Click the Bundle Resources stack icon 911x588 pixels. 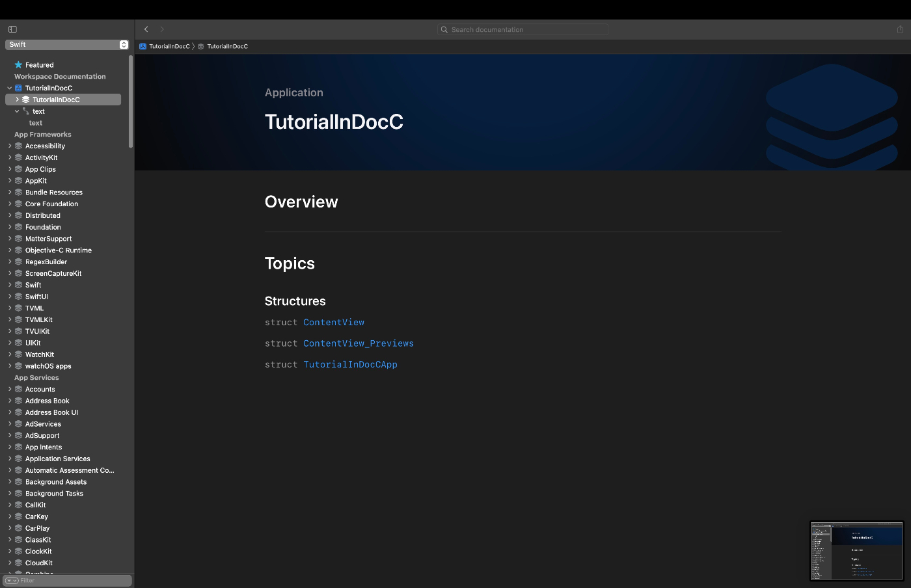[18, 193]
